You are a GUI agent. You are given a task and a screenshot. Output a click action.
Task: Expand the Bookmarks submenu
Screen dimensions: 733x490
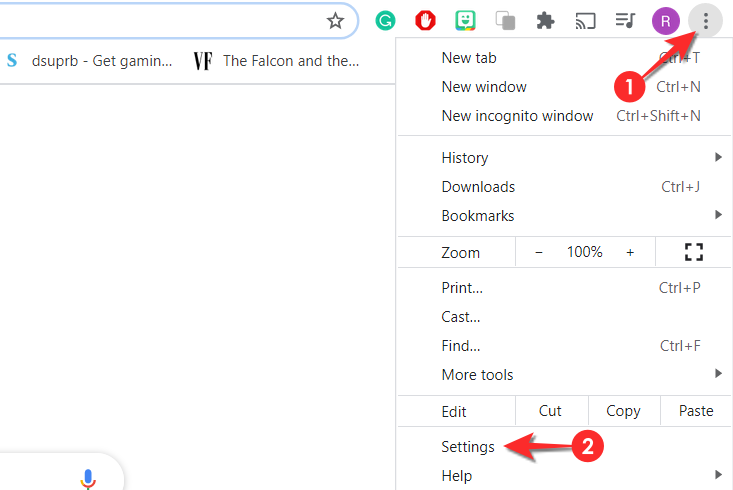[564, 216]
